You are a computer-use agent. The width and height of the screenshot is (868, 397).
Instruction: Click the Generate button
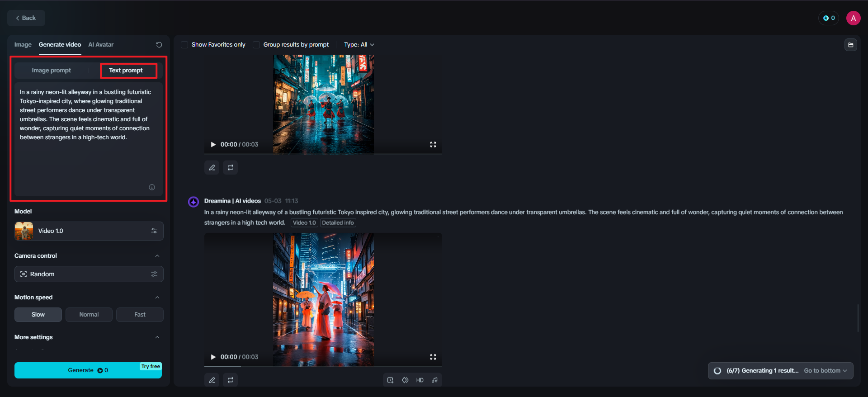coord(88,370)
